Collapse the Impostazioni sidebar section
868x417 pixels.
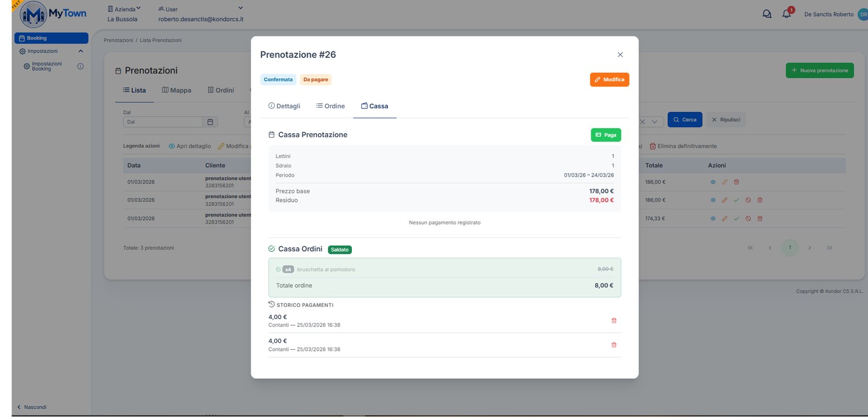[x=80, y=51]
